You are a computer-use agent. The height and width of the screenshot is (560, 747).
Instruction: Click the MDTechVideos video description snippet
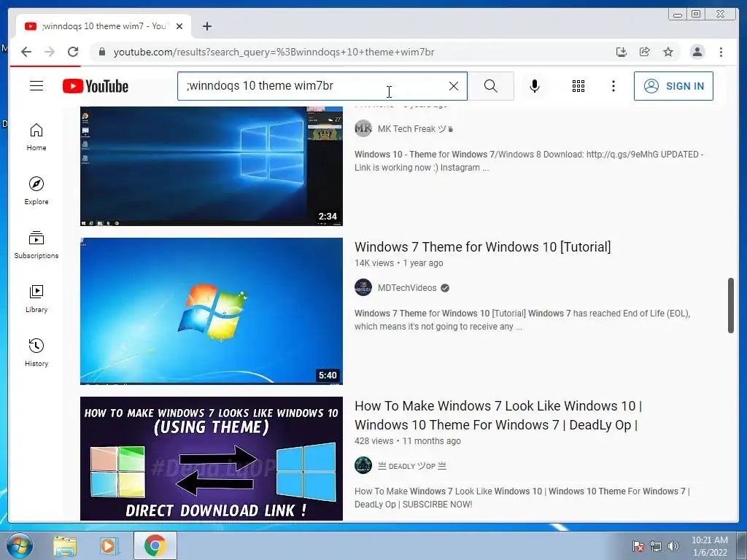522,319
